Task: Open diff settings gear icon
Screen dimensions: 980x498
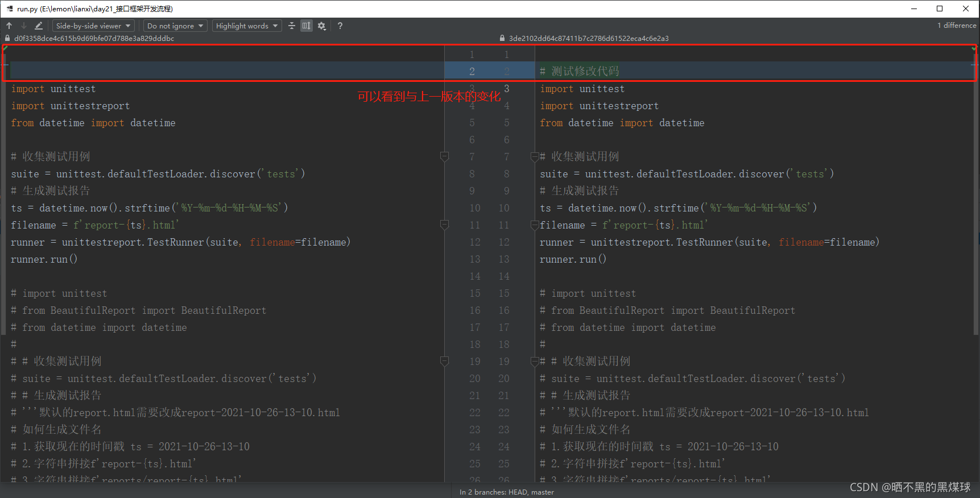Action: point(322,26)
